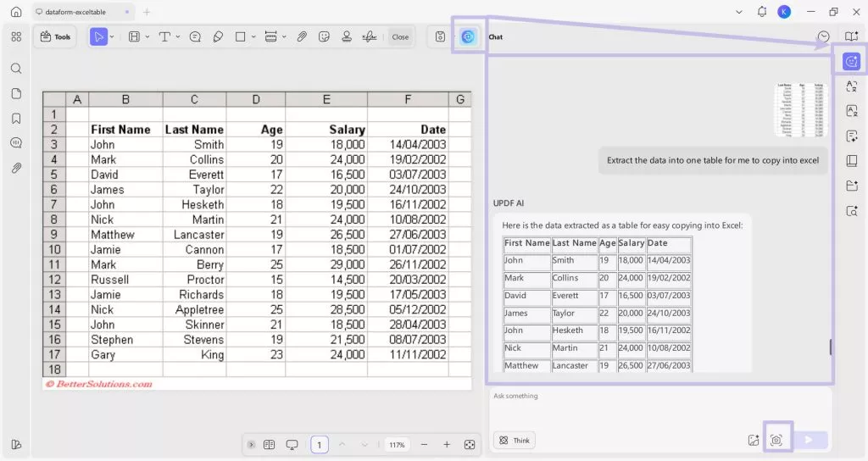
Task: Select the pencil highlighter tool
Action: 218,36
